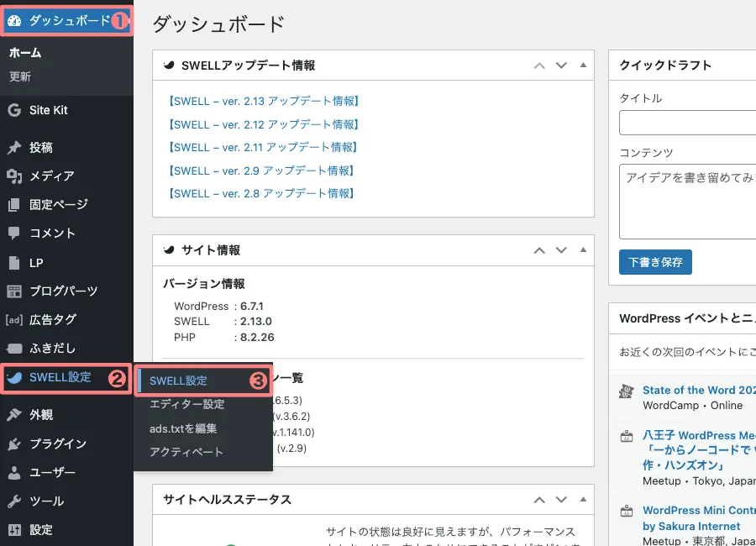Collapse the サイト情報 panel

point(583,249)
